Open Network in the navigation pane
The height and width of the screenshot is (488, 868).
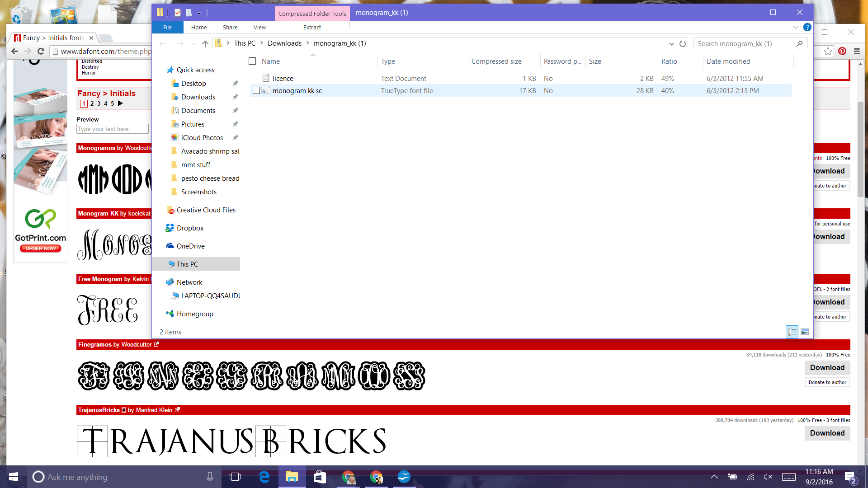(189, 282)
